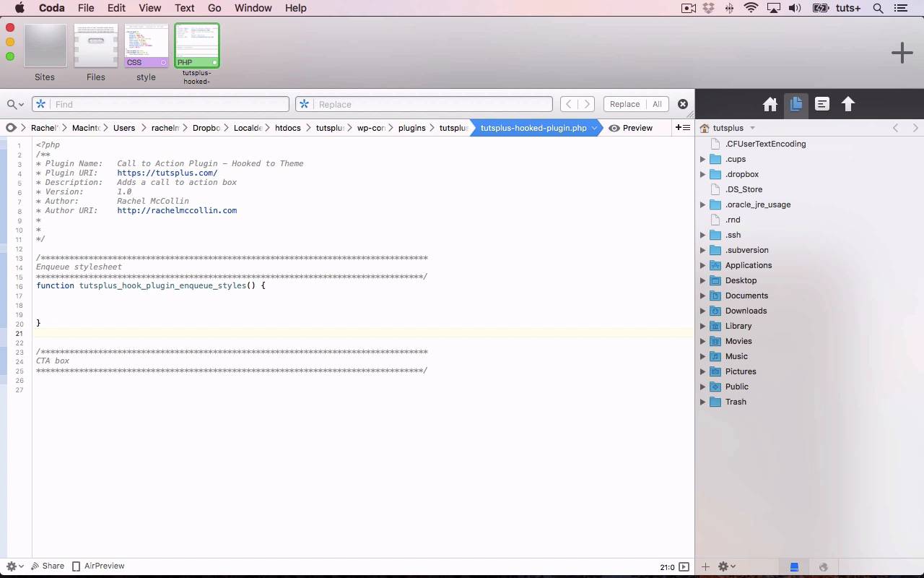
Task: Go forward in the sidebar file browser
Action: coord(915,128)
